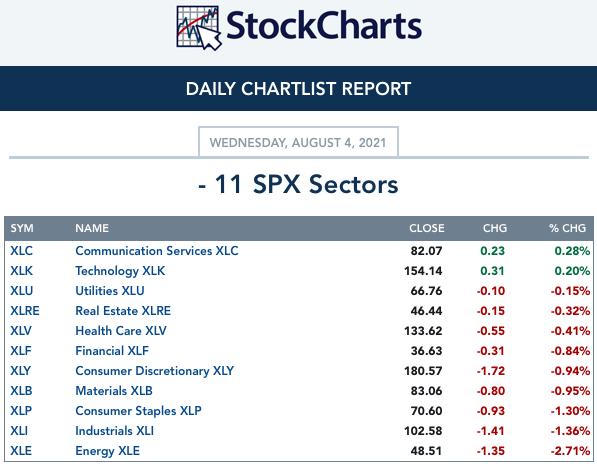View Real Estate XLRE chart
597x466 pixels.
click(123, 311)
